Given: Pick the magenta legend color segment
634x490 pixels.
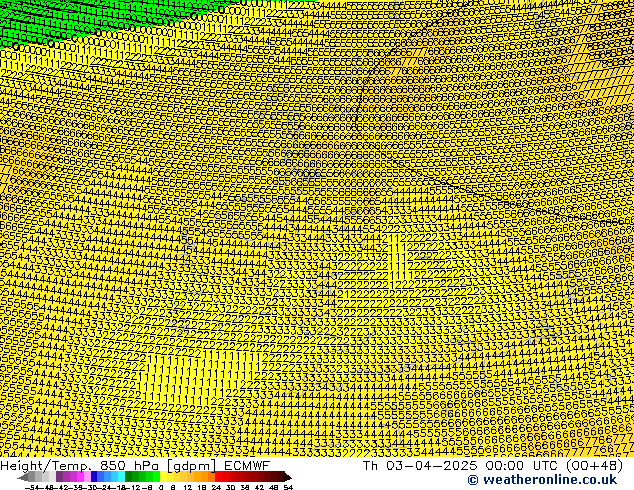Looking at the screenshot, I should 80,477.
